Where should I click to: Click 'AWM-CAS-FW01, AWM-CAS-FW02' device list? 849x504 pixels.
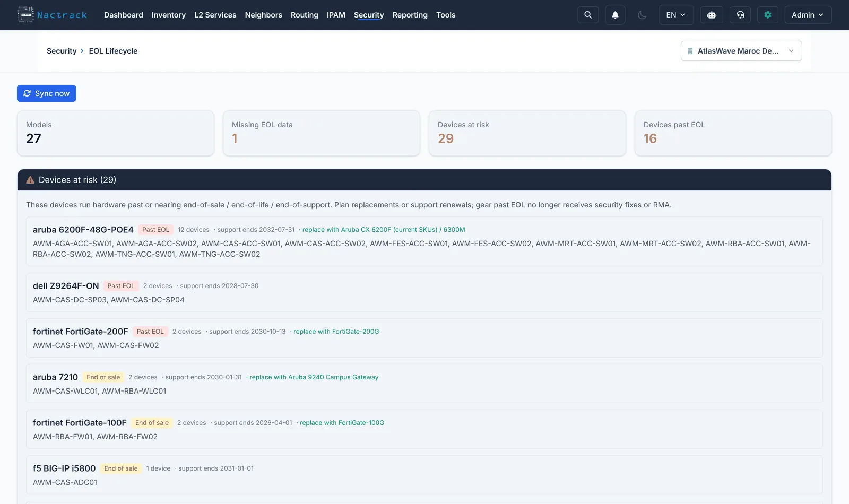click(96, 345)
